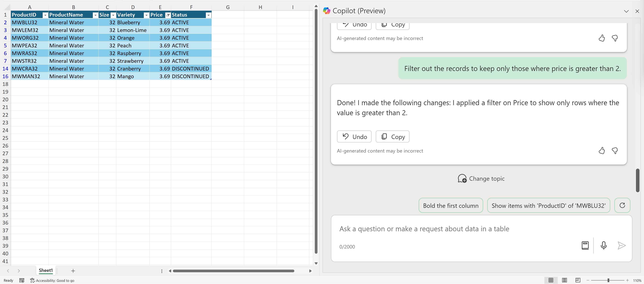644x284 pixels.
Task: Switch to Page Layout view
Action: point(564,280)
